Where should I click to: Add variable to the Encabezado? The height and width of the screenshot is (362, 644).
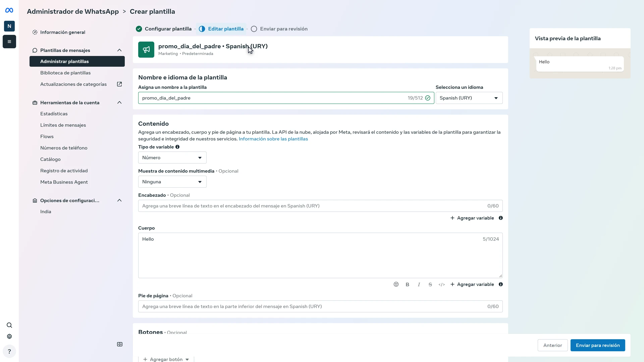(x=472, y=218)
